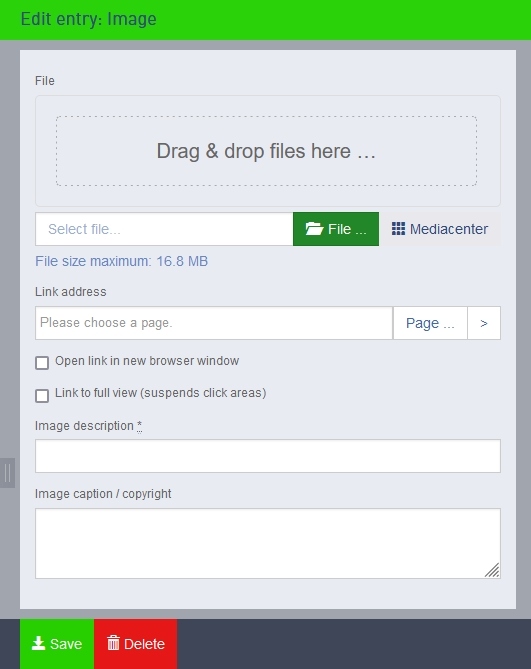Click the Select file input field
Screen dimensions: 531x669
pos(164,229)
